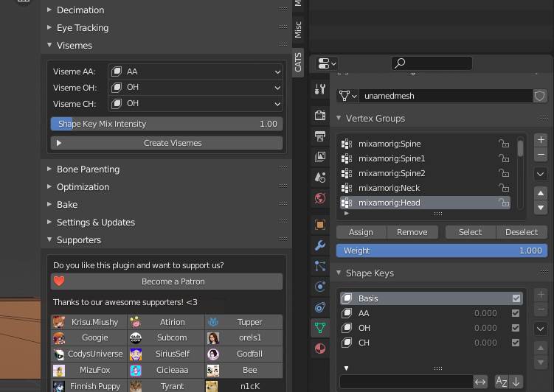Open the Output properties tab
Image resolution: width=554 pixels, height=392 pixels.
(x=319, y=136)
